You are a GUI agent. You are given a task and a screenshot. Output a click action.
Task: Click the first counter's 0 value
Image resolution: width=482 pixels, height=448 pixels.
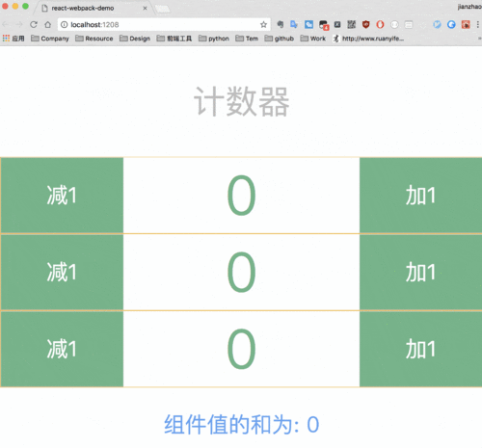tap(241, 196)
